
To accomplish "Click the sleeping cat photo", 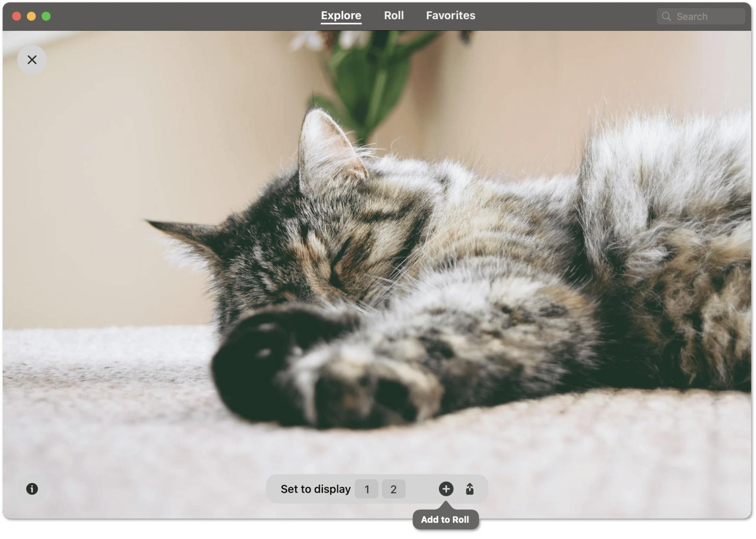I will tap(394, 256).
